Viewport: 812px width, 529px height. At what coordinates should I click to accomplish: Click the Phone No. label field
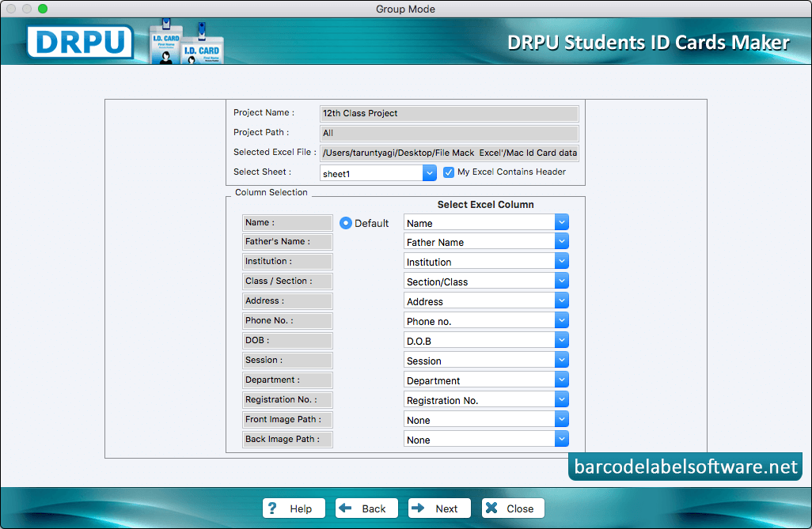[x=287, y=320]
